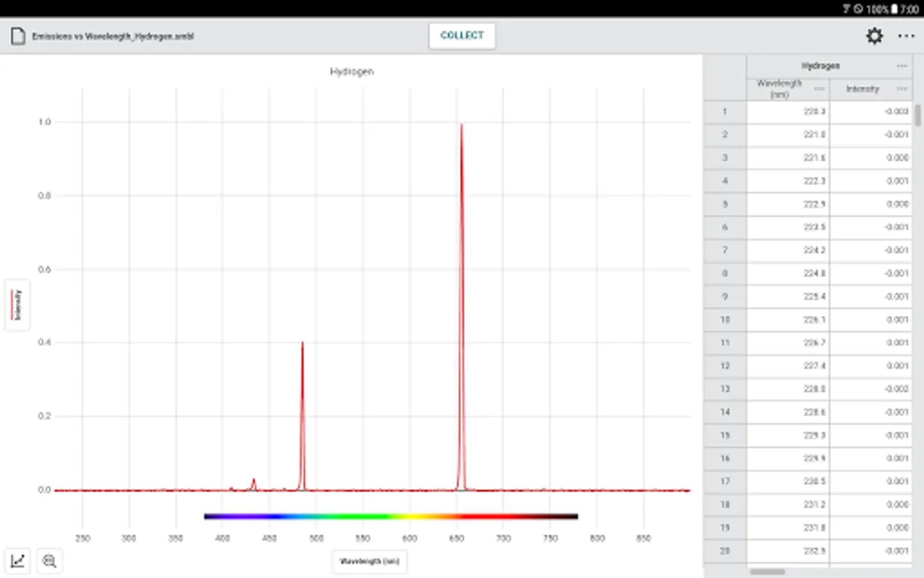Click the COLLECT button
This screenshot has width=924, height=578.
coord(462,35)
